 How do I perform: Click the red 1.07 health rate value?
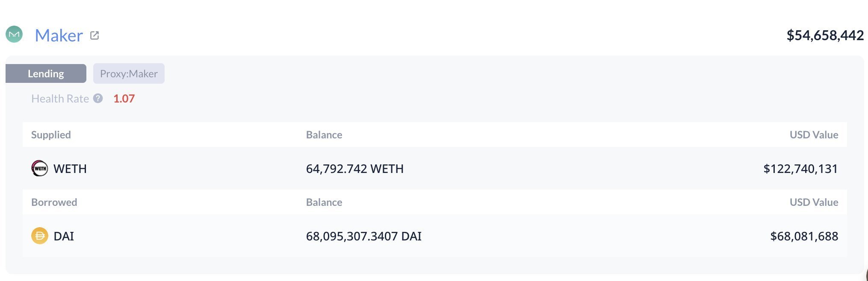(124, 99)
